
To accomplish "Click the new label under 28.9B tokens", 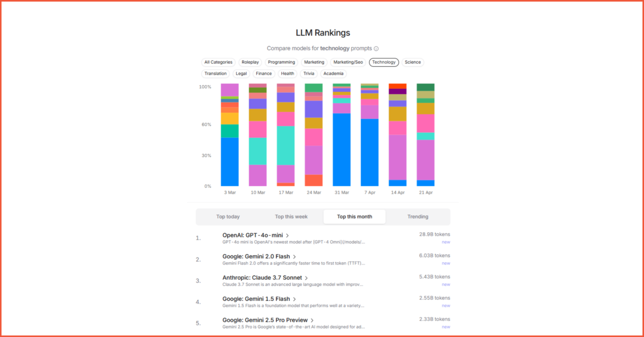I will (x=446, y=242).
